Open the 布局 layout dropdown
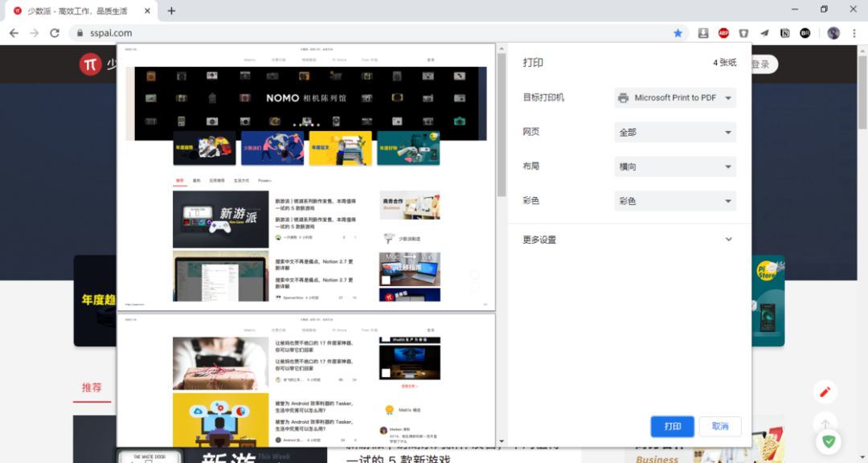Image resolution: width=868 pixels, height=463 pixels. tap(675, 166)
